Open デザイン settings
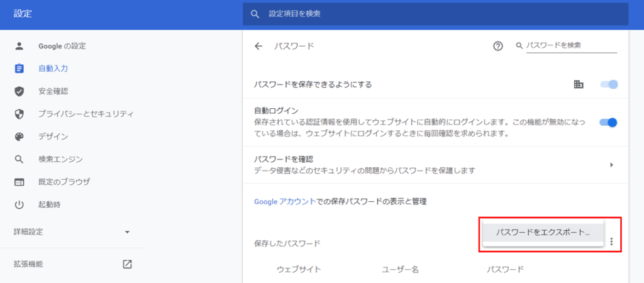The width and height of the screenshot is (644, 283). click(53, 136)
